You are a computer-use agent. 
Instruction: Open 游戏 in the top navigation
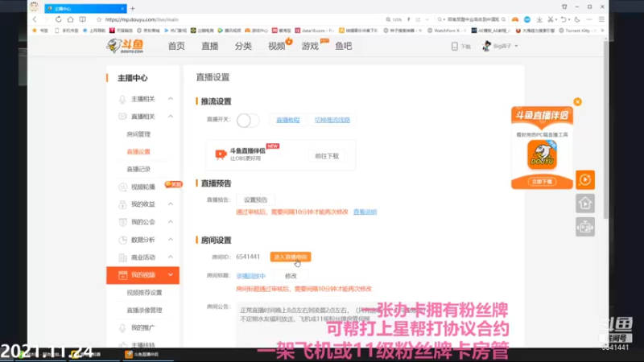310,46
